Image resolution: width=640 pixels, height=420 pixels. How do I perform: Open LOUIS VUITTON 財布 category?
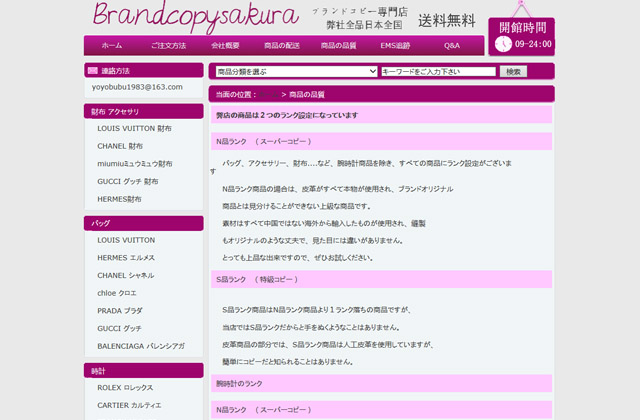[134, 129]
